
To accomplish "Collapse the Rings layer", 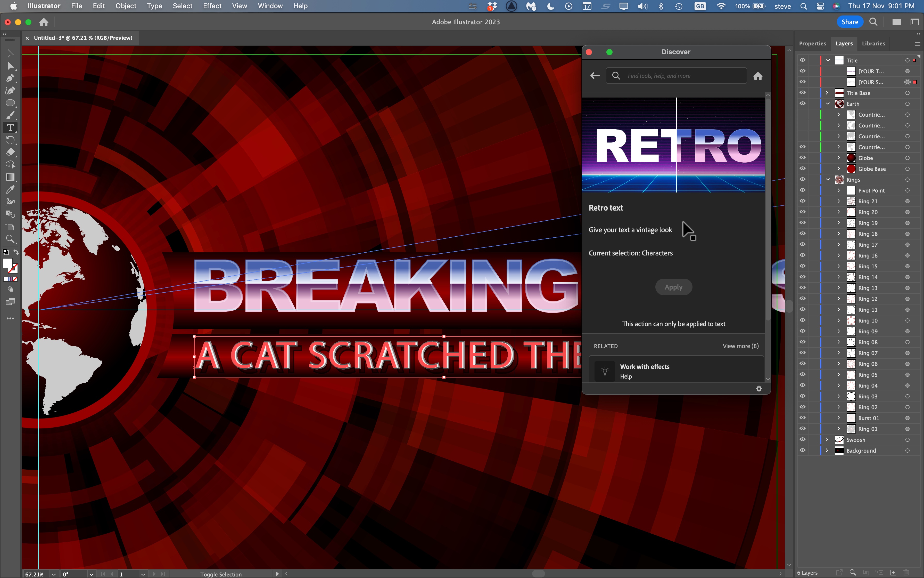I will coord(827,179).
